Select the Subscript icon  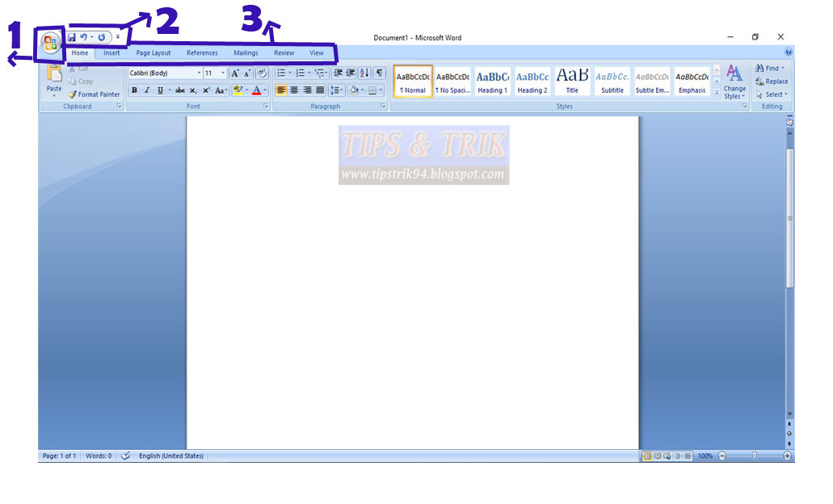coord(192,90)
